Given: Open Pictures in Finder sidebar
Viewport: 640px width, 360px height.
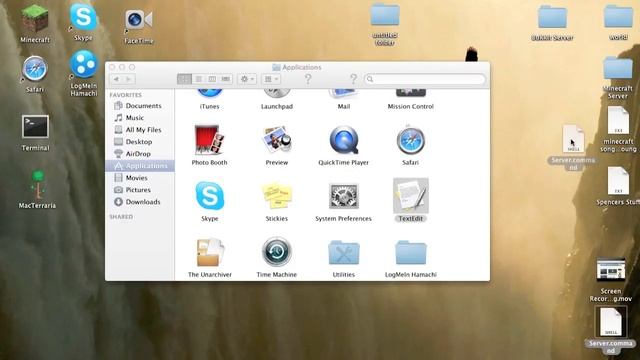Looking at the screenshot, I should click(140, 190).
